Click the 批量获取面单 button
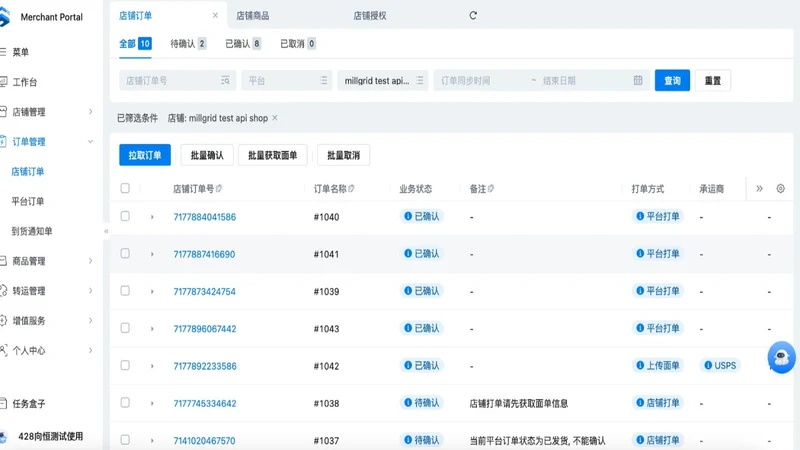 click(272, 155)
